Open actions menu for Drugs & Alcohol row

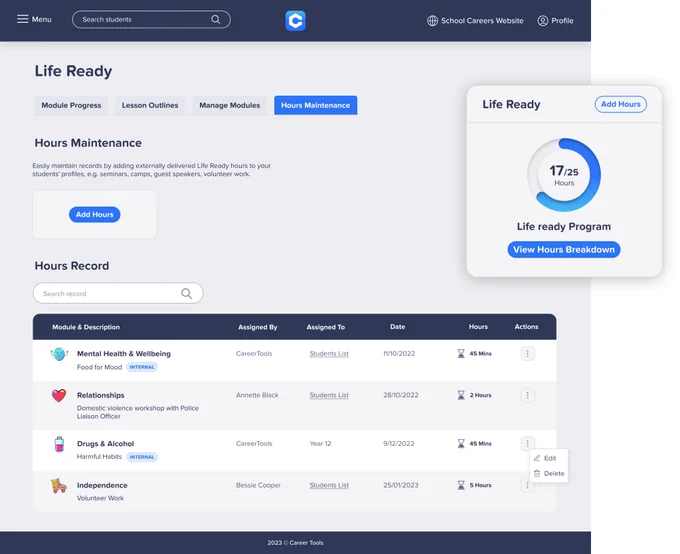527,443
